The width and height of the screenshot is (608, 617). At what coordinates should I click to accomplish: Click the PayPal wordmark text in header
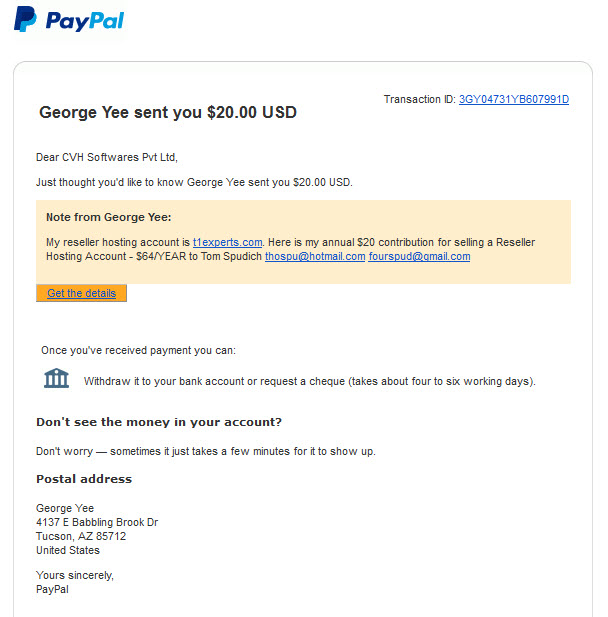(85, 21)
